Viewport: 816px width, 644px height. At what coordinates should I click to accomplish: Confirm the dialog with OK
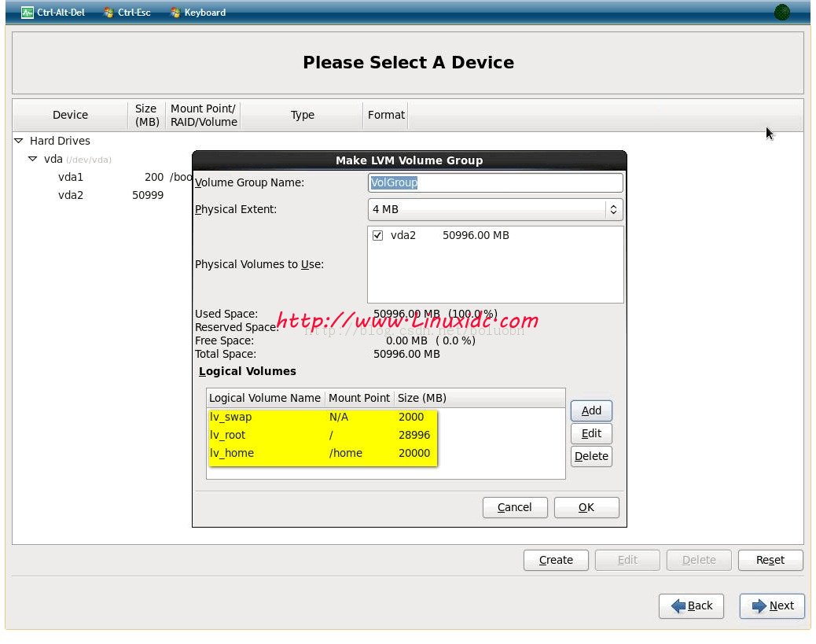point(586,507)
